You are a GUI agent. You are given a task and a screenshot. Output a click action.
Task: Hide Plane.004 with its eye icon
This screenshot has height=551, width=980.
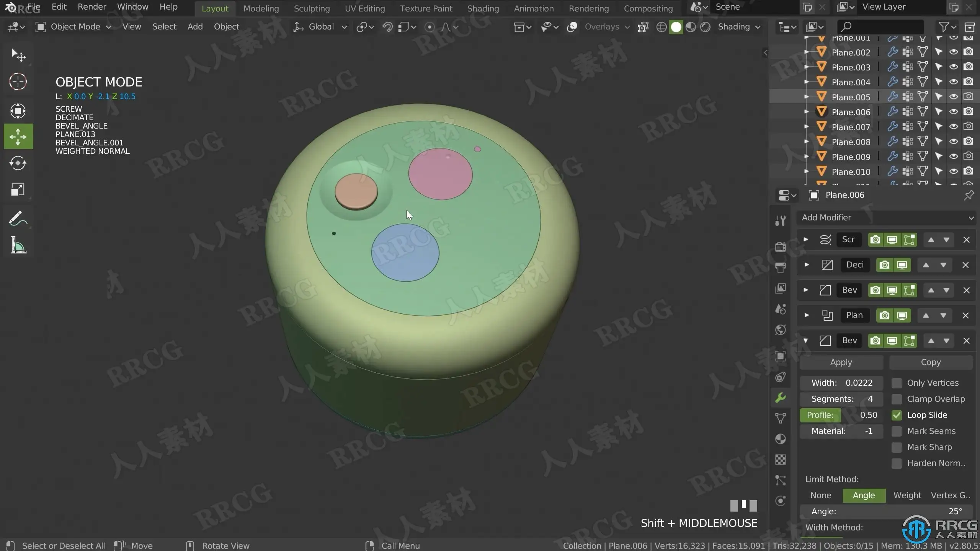click(954, 82)
